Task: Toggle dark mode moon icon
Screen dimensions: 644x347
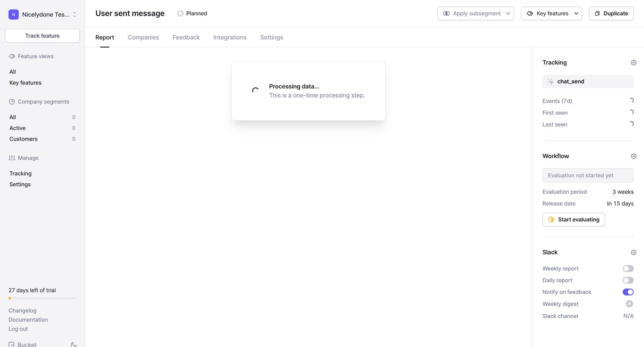Action: click(x=73, y=344)
